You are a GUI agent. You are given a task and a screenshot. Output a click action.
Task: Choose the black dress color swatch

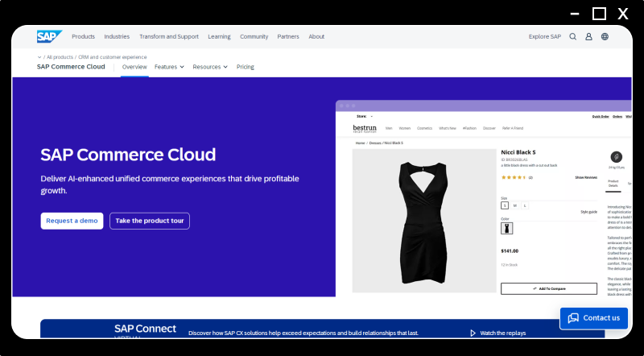click(x=507, y=229)
